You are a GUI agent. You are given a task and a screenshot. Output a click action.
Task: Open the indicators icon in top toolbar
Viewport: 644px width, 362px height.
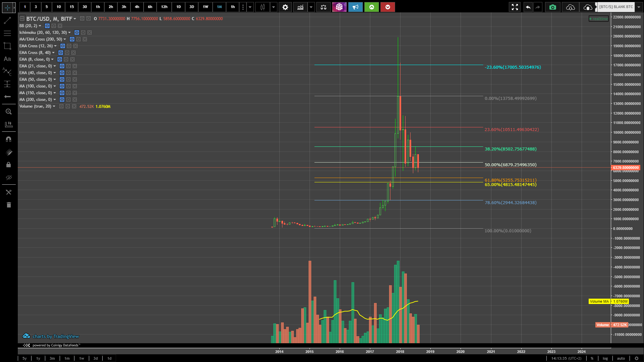click(x=301, y=7)
